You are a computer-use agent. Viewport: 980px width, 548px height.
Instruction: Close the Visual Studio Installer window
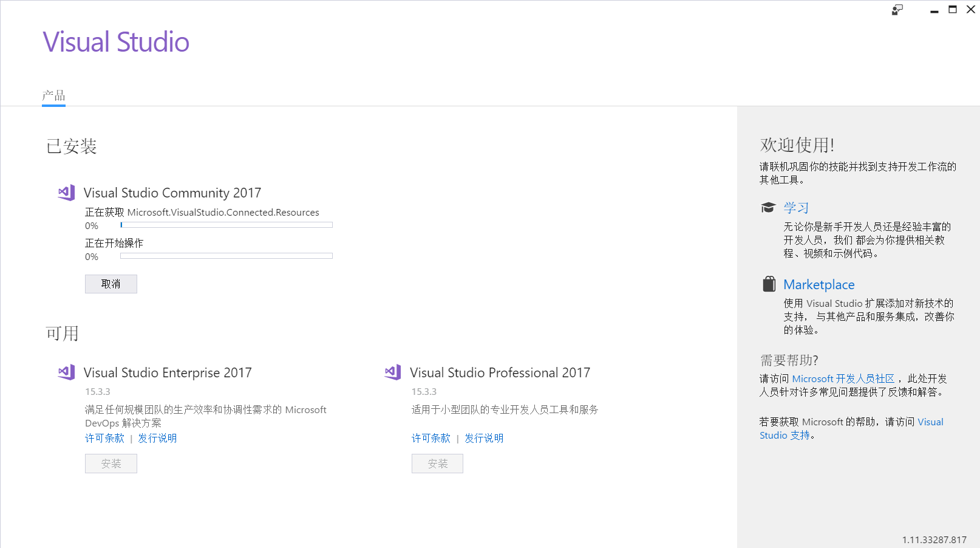(971, 10)
